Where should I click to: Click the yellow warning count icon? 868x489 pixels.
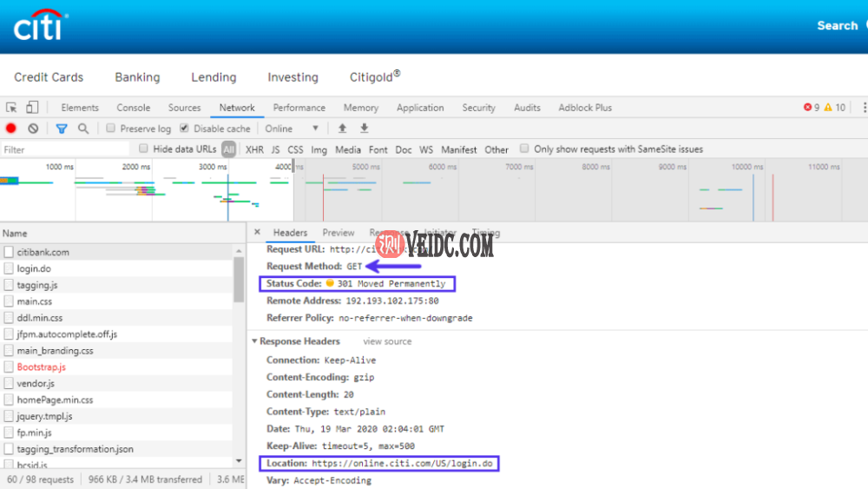click(x=828, y=108)
